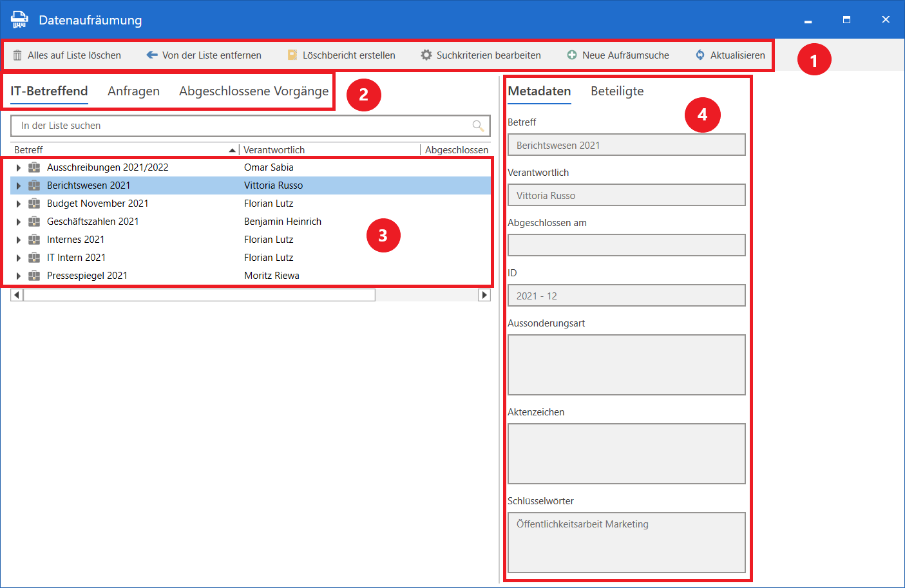Expand the Berichtswesen 2021 row
905x588 pixels.
pyautogui.click(x=19, y=185)
